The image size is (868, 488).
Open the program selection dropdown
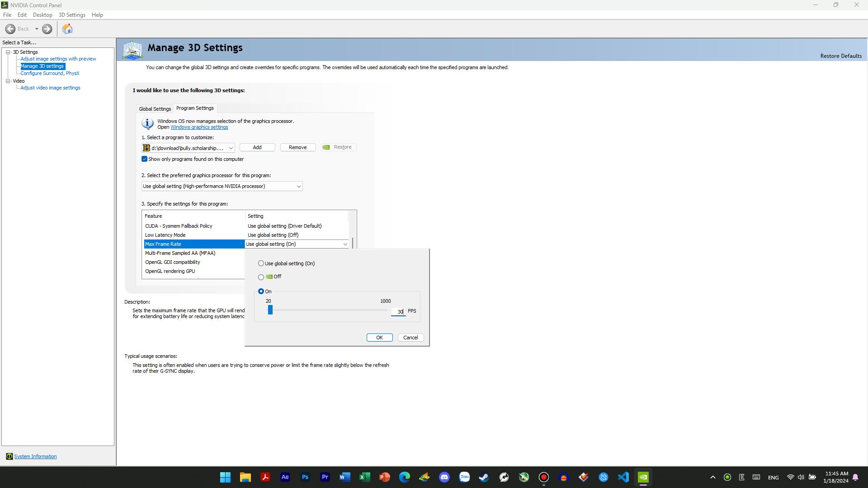231,148
